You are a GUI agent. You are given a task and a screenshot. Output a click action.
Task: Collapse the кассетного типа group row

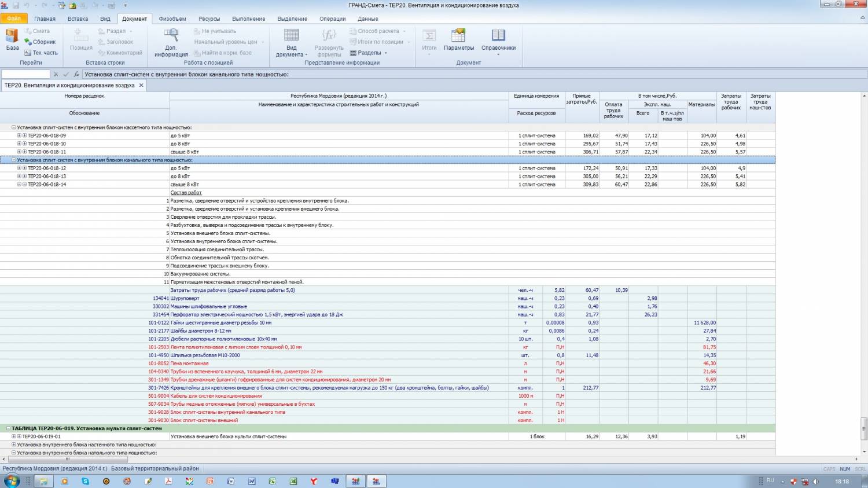coord(14,127)
